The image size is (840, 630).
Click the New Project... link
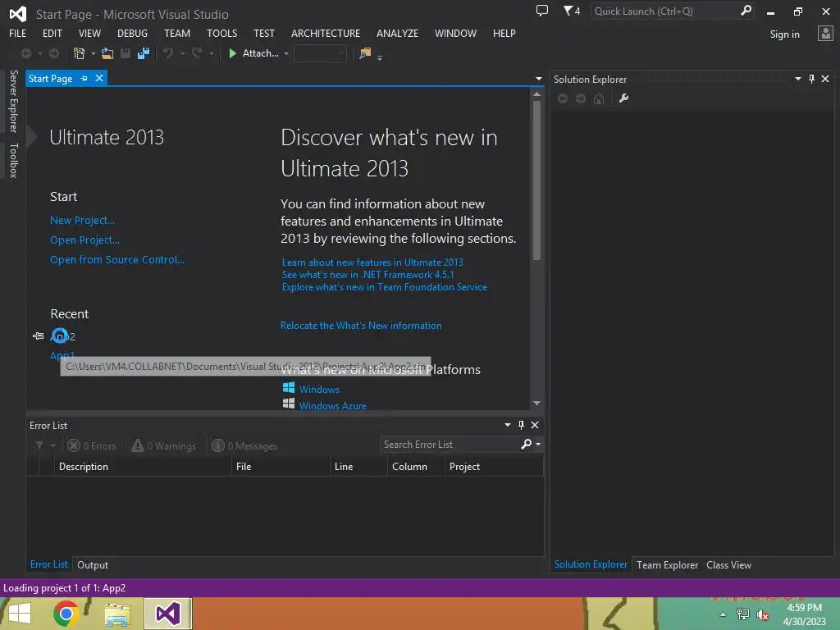coord(83,220)
